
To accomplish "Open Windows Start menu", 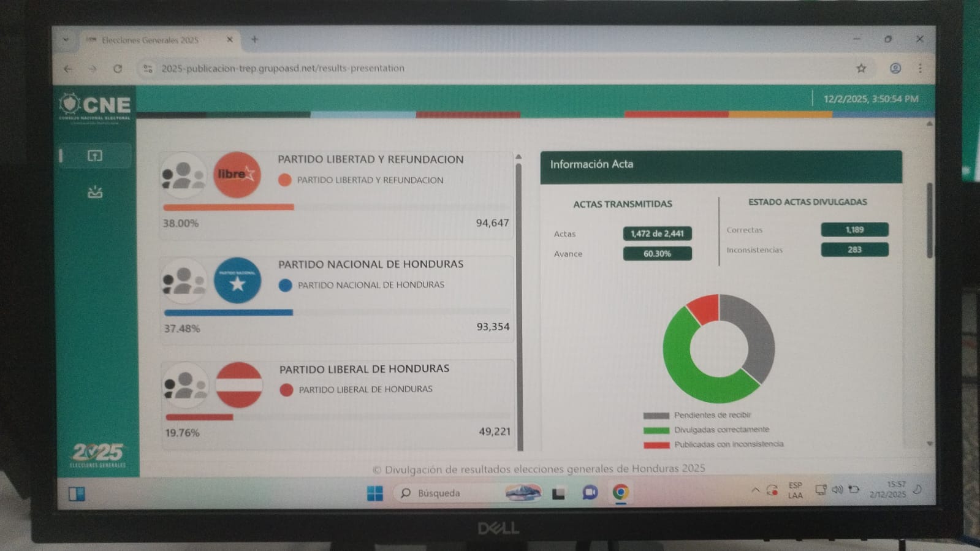I will 374,493.
